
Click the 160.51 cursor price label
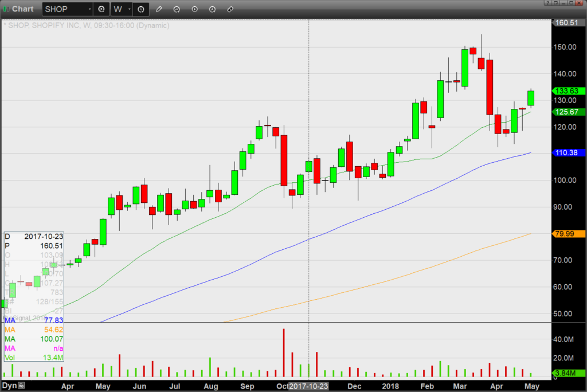click(x=569, y=22)
